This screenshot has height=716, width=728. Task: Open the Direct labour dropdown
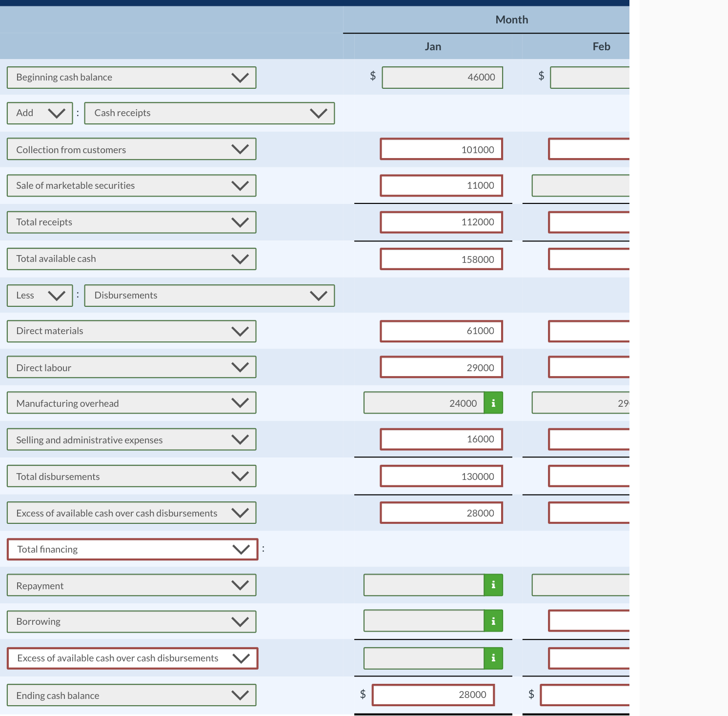coord(132,367)
